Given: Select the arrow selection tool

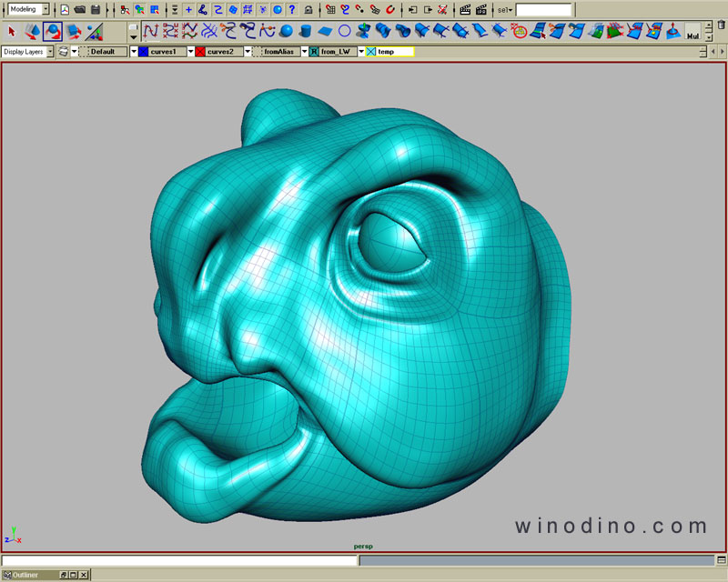Looking at the screenshot, I should (12, 32).
